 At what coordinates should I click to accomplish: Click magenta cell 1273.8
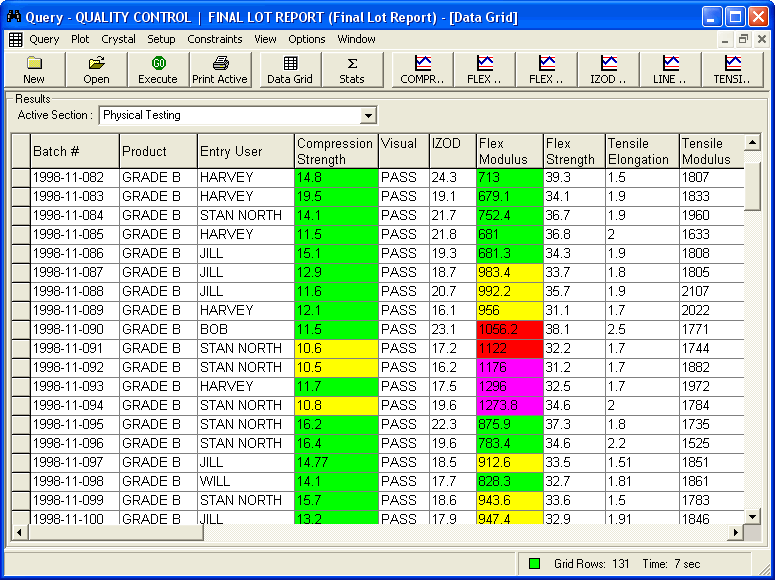pyautogui.click(x=510, y=406)
